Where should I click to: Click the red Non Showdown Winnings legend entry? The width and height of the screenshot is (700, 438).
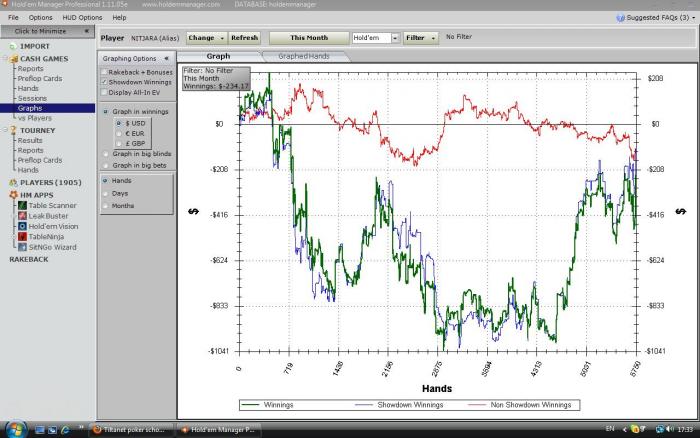click(x=520, y=405)
